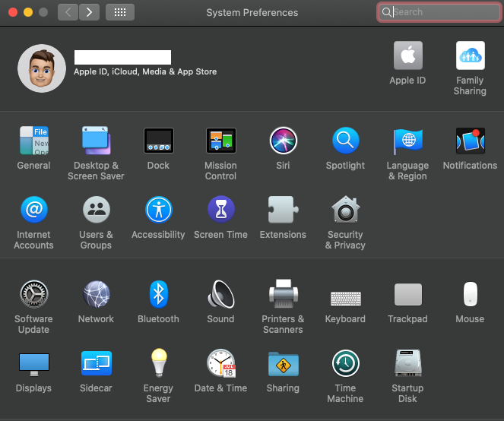
Task: Open Siri preferences
Action: [x=284, y=141]
